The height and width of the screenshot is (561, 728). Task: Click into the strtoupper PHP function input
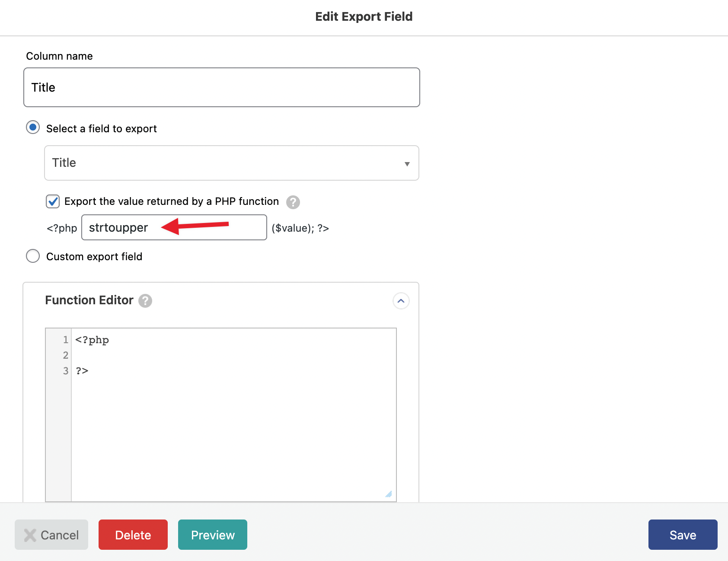[174, 227]
